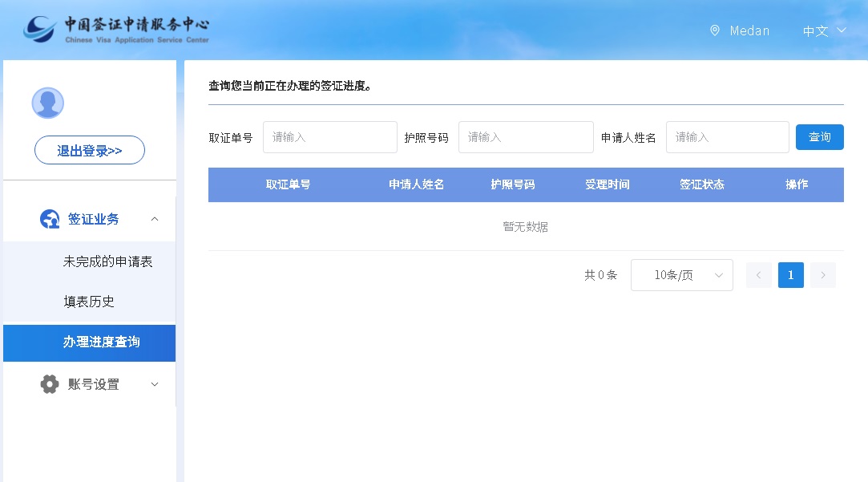This screenshot has height=482, width=868.
Task: Open the 10条/页 page size dropdown
Action: coord(681,275)
